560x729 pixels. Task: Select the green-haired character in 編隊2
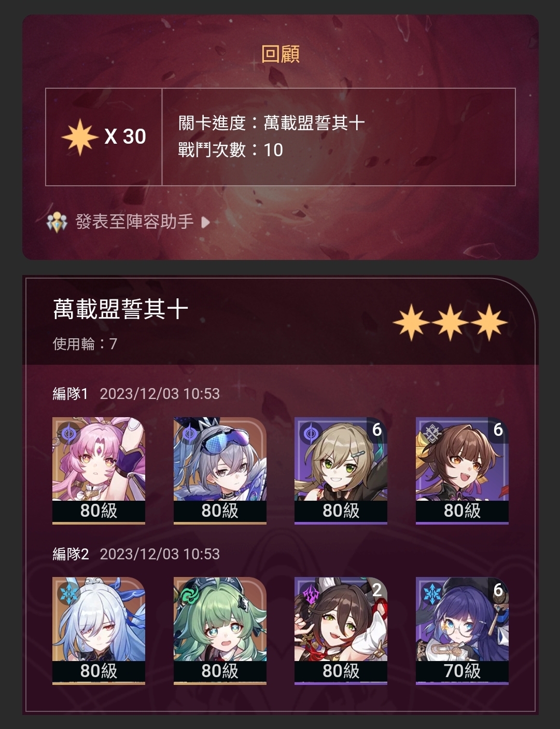(x=220, y=631)
